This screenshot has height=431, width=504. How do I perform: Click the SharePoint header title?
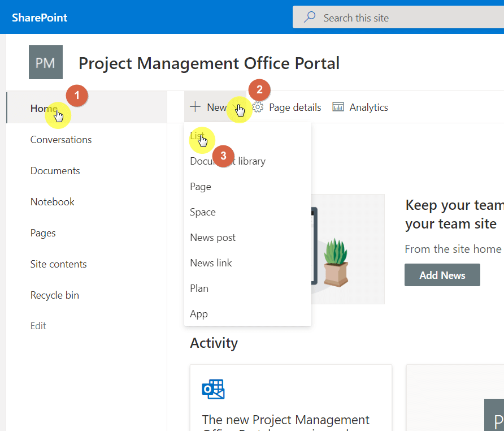40,18
